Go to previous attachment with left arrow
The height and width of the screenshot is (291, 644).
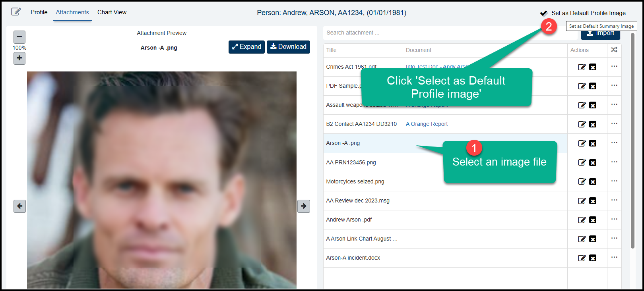click(x=19, y=206)
